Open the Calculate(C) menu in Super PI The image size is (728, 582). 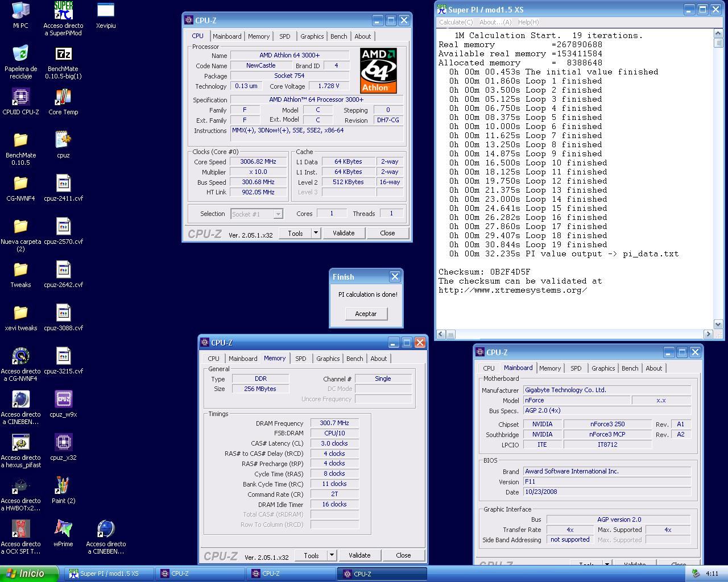pos(456,22)
